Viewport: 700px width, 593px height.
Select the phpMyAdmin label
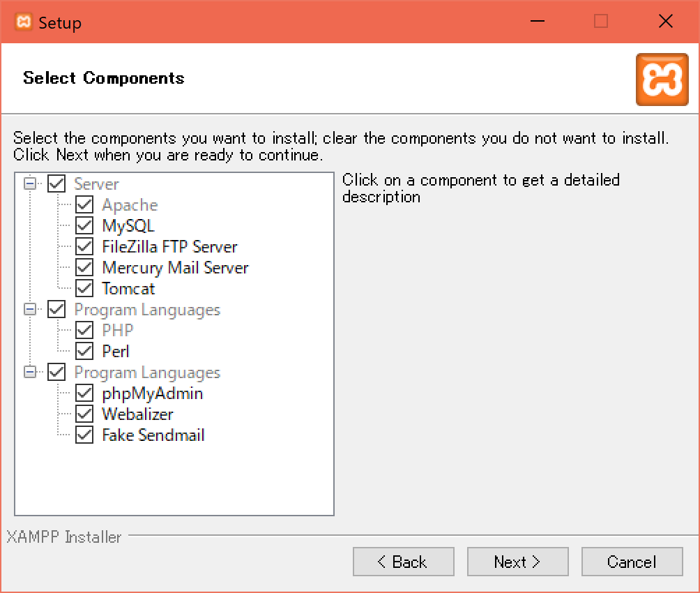click(x=153, y=393)
